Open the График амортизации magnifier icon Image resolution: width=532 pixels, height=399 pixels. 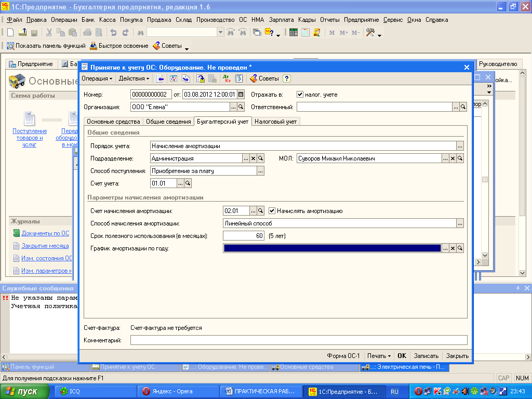coord(460,248)
